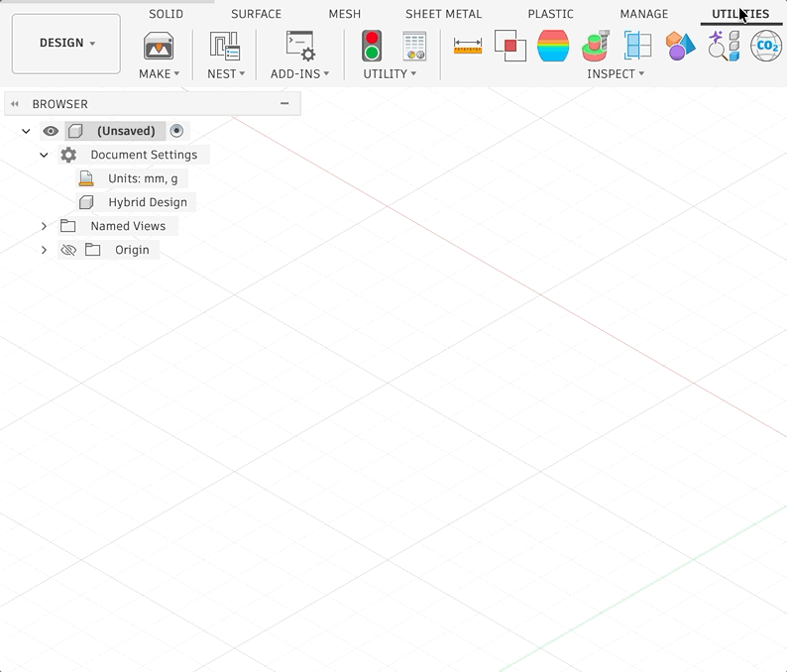Image resolution: width=787 pixels, height=672 pixels.
Task: Select the Document Settings label
Action: click(x=144, y=155)
